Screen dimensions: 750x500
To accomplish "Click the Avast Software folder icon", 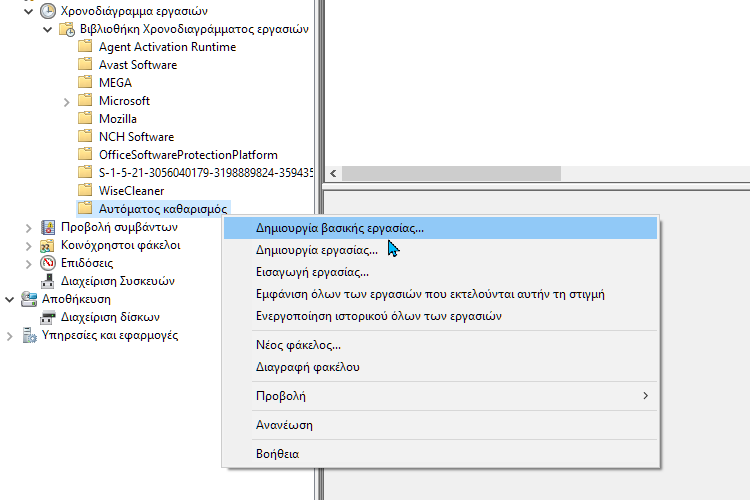I will 85,65.
